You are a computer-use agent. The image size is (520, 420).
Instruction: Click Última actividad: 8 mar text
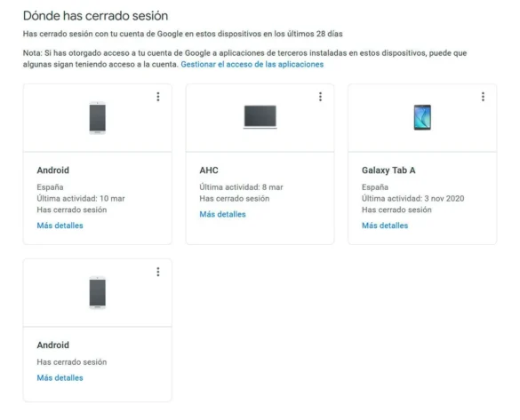[x=241, y=187]
